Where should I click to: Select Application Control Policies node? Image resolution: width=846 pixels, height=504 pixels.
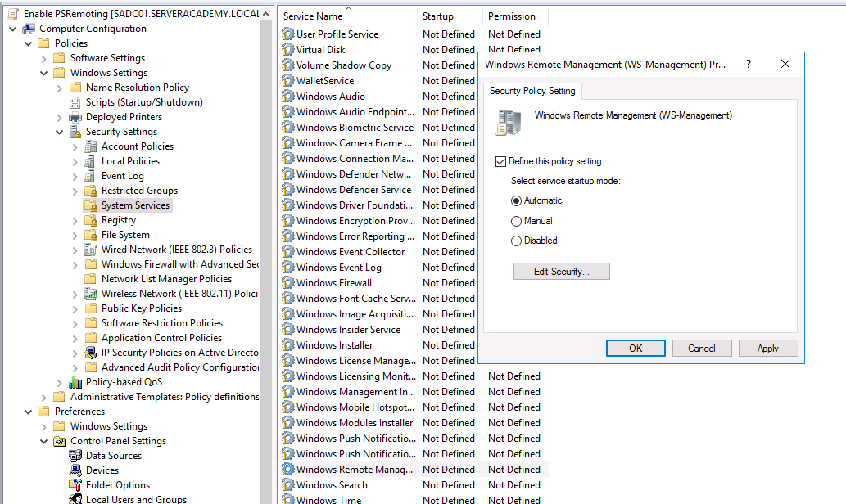(x=162, y=338)
